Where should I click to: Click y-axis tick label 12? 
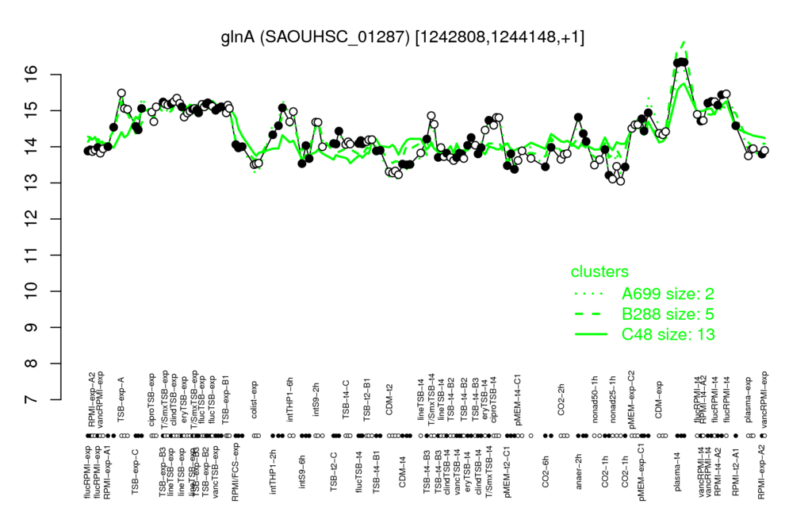tap(31, 219)
